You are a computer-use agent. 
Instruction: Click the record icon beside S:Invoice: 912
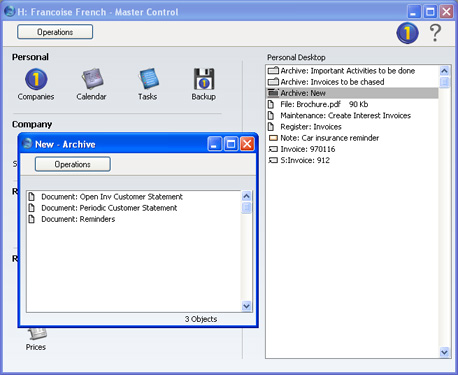273,160
